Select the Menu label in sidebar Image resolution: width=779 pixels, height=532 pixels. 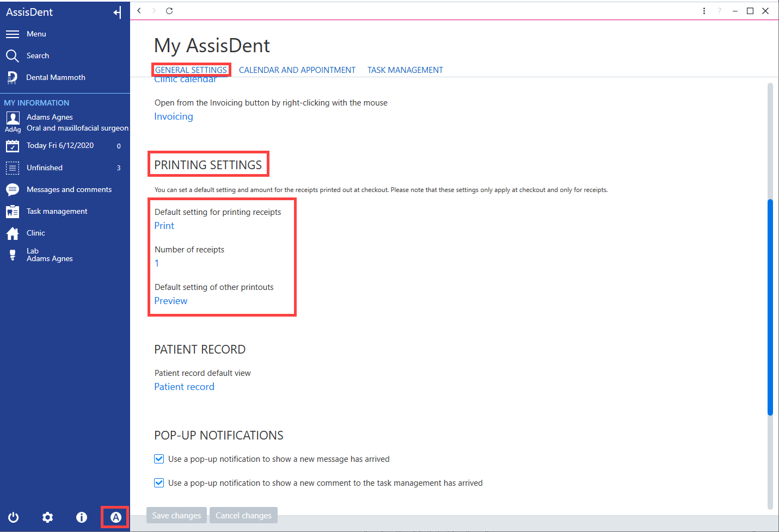36,34
